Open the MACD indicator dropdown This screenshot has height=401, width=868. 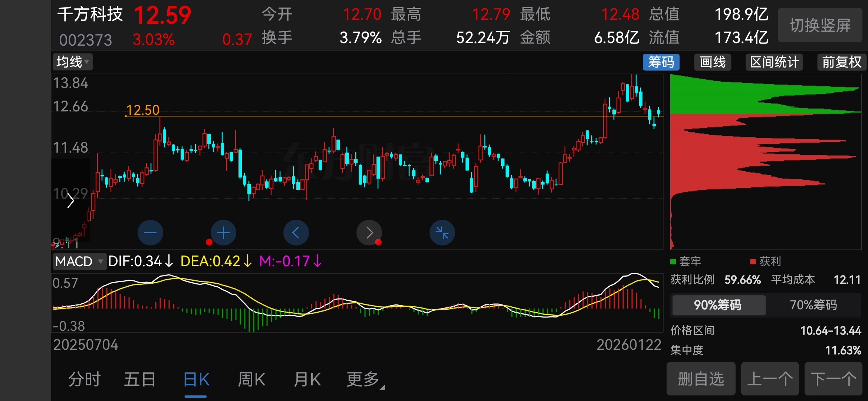click(79, 261)
